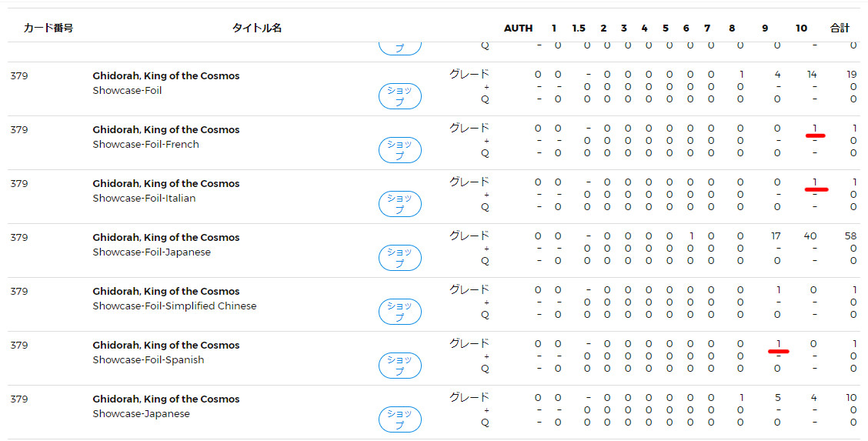This screenshot has height=441, width=868.
Task: Click grade 10 count for Showcase-Foil-French
Action: (814, 129)
